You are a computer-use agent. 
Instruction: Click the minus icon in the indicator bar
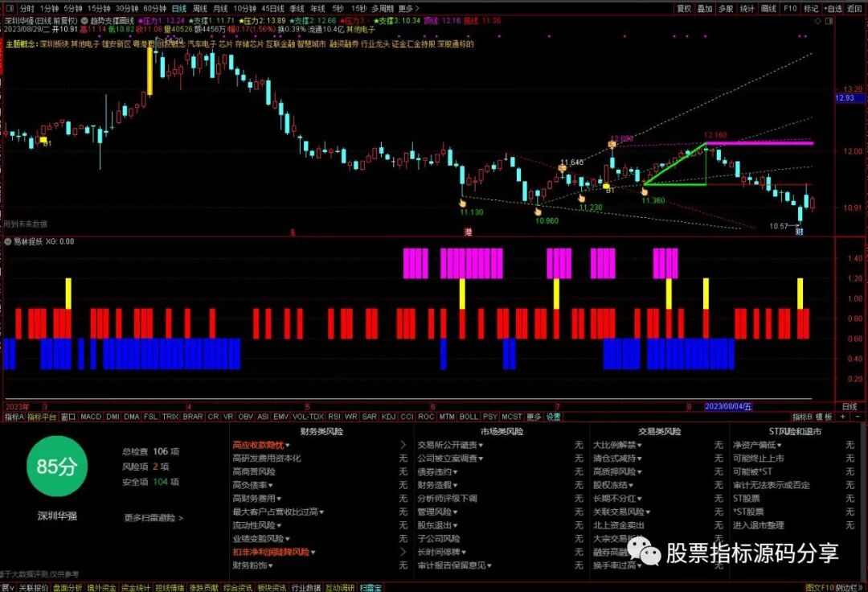858,417
